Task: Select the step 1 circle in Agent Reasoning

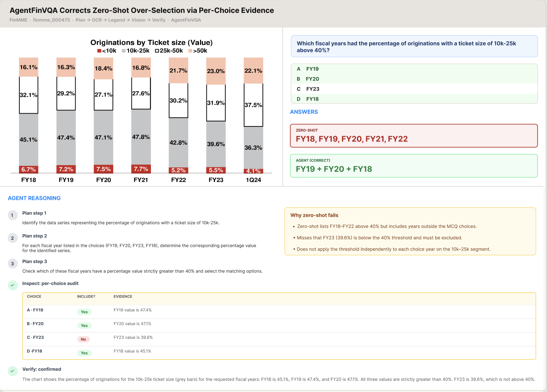Action: pos(13,215)
